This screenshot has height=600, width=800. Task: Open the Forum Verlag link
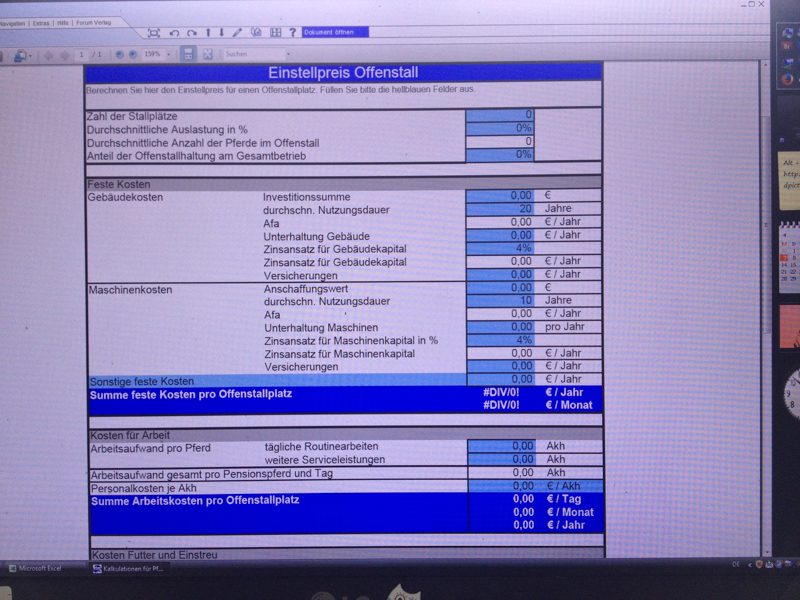pyautogui.click(x=95, y=22)
